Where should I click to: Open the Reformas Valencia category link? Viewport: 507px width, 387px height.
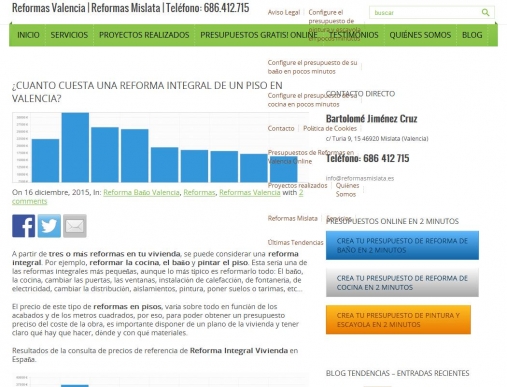[250, 192]
